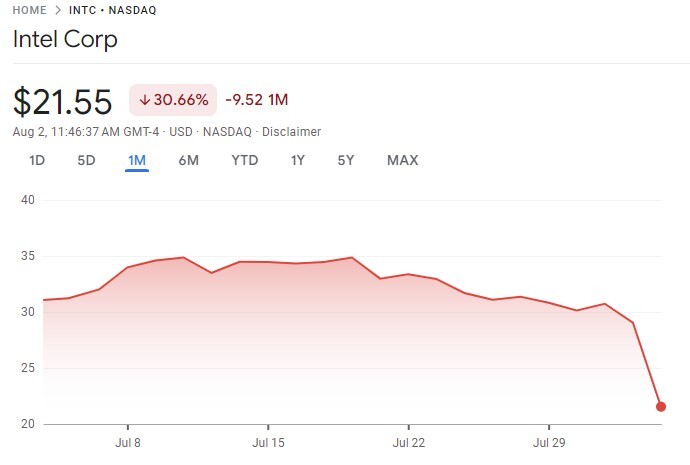Image resolution: width=690 pixels, height=465 pixels.
Task: Choose the 1Y range tab
Action: tap(298, 160)
